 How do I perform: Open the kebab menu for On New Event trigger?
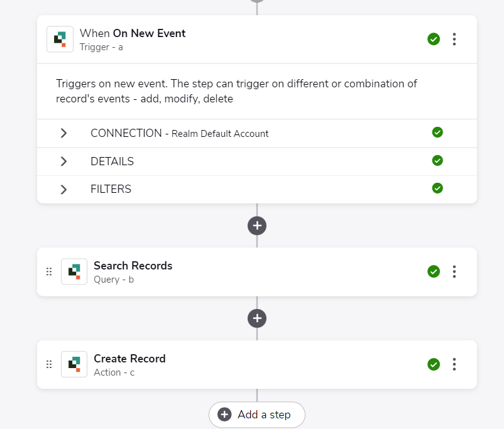454,39
